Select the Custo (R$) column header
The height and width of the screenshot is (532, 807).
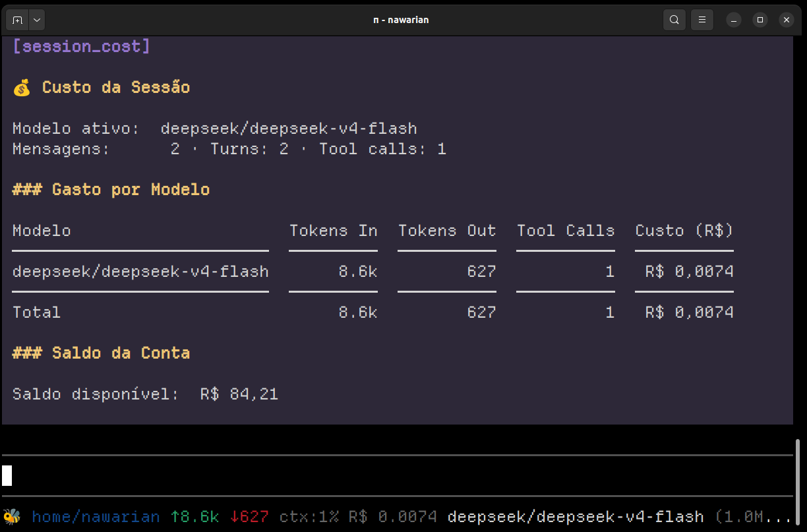tap(684, 231)
